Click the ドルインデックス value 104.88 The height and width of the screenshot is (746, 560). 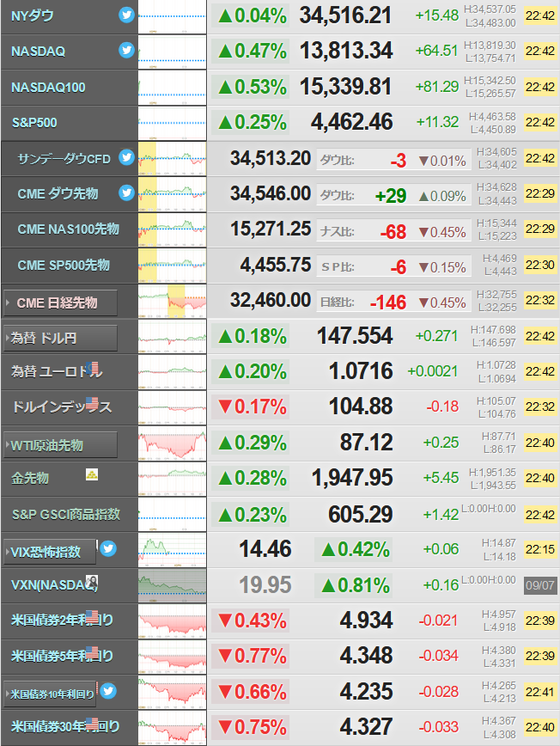361,407
